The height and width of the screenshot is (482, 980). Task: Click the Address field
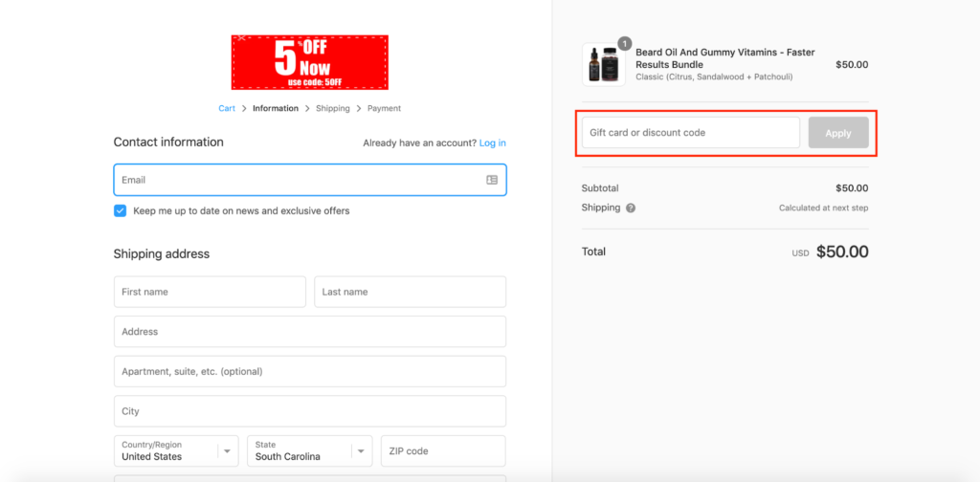[310, 332]
